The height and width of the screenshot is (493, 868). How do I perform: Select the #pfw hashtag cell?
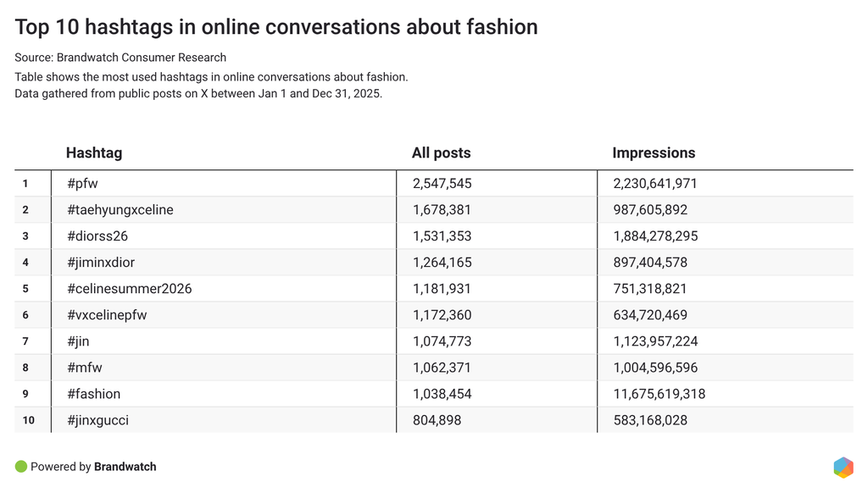click(x=84, y=183)
